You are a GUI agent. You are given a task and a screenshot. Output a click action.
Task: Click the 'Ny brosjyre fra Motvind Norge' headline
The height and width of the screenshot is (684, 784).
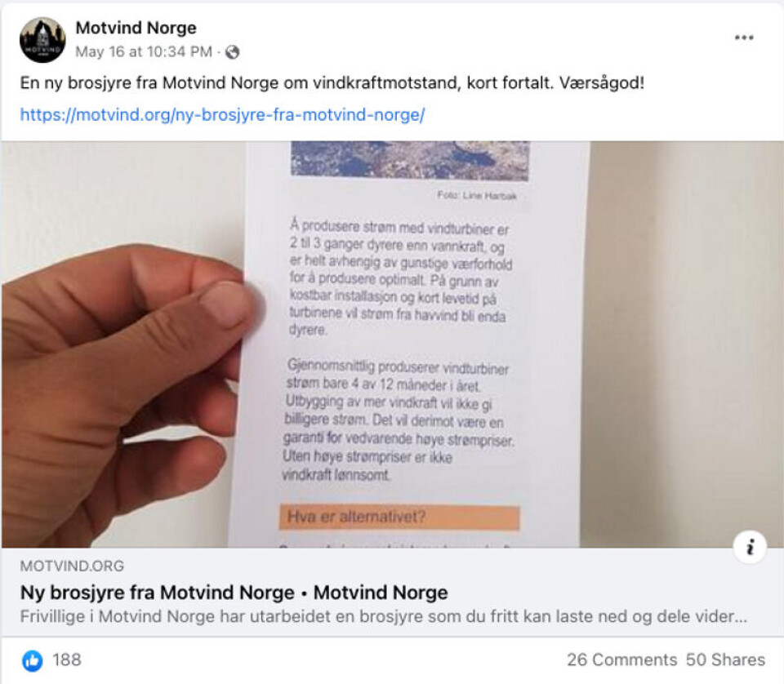(234, 593)
